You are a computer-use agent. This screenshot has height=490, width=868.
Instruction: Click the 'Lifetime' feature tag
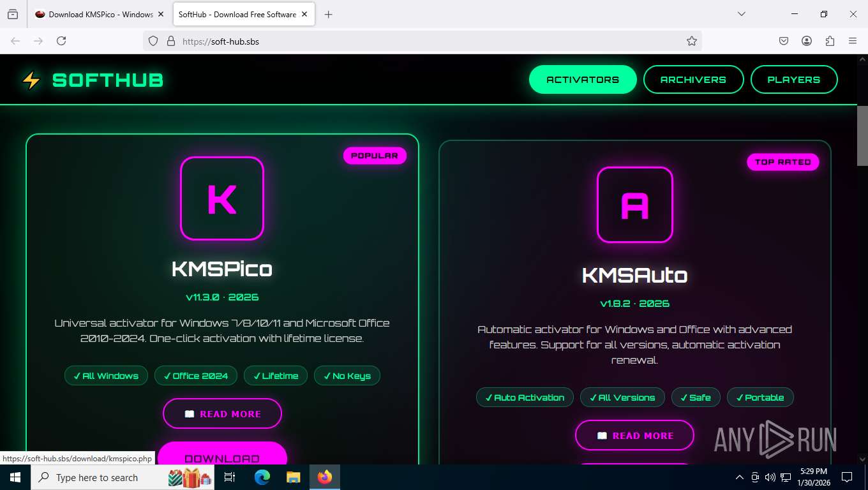pyautogui.click(x=276, y=376)
